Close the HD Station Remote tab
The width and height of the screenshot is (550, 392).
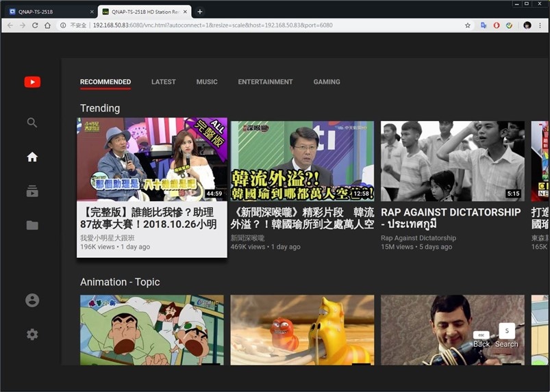[185, 12]
